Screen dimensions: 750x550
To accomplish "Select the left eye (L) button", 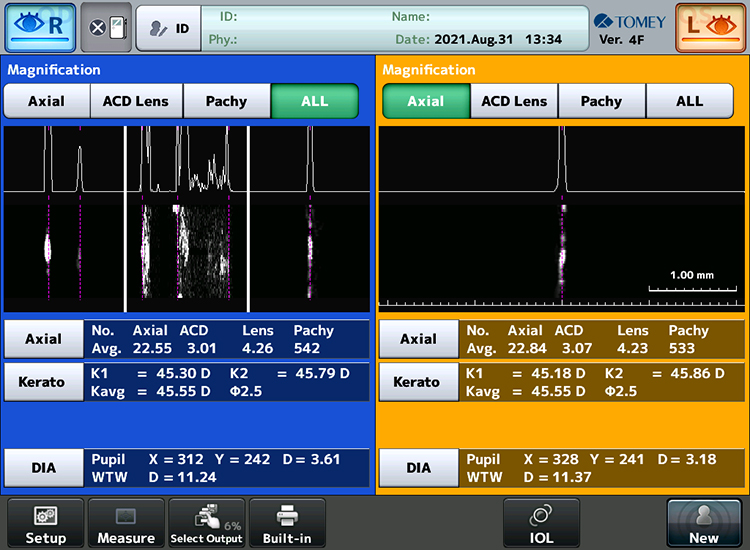I will coord(710,27).
